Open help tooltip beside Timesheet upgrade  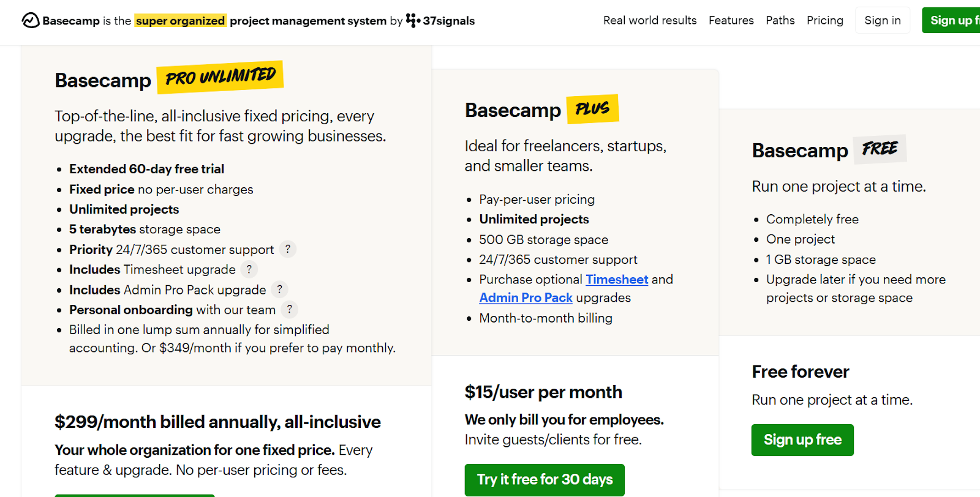249,269
